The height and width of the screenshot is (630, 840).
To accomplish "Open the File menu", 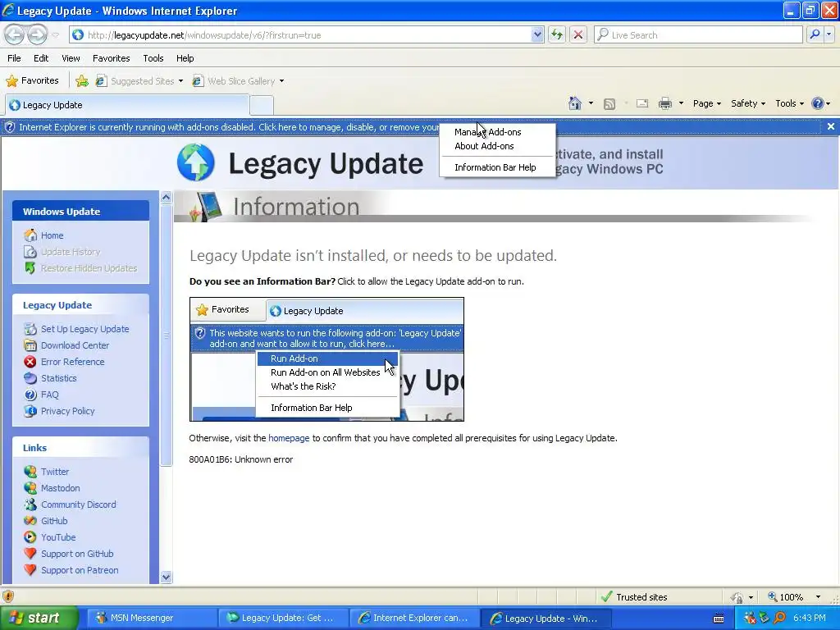I will (x=15, y=58).
